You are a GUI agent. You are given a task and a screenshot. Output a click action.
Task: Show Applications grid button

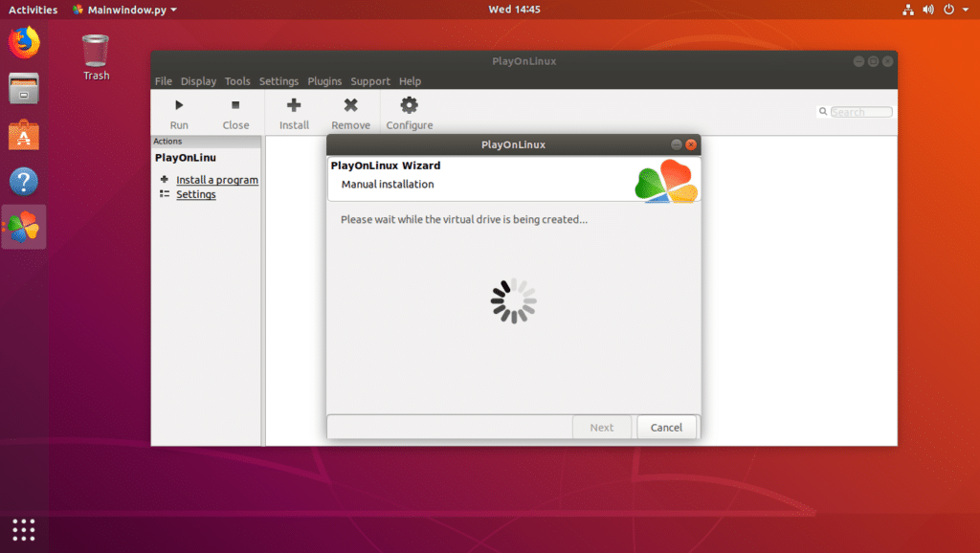tap(24, 528)
